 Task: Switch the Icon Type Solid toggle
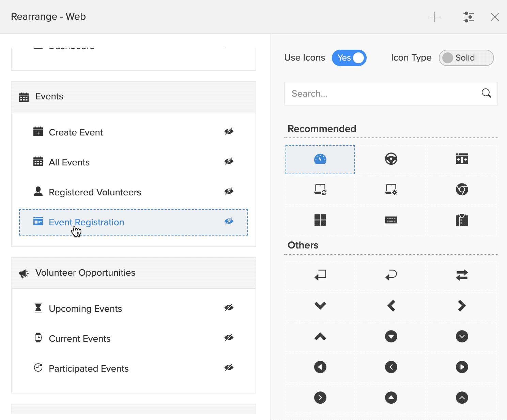coord(466,58)
